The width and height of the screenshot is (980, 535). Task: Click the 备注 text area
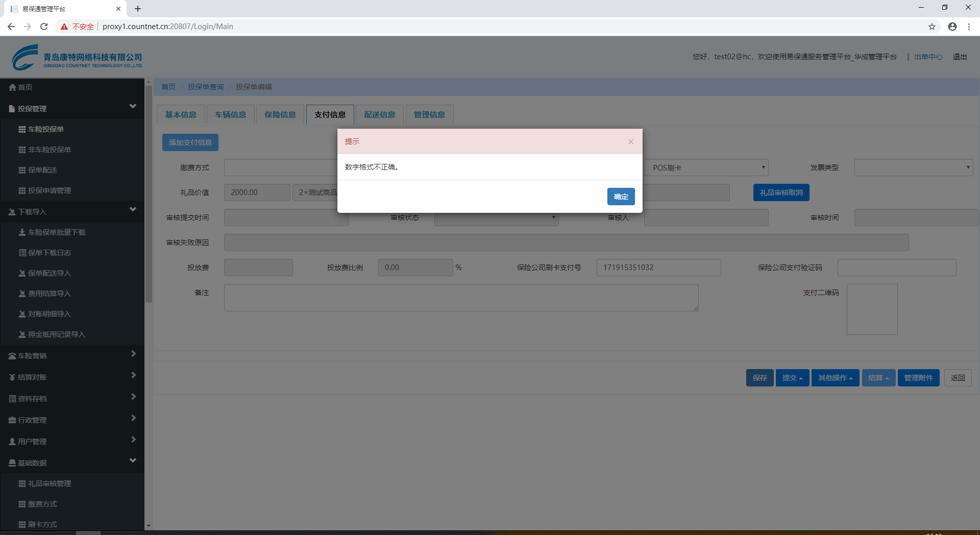pyautogui.click(x=461, y=298)
